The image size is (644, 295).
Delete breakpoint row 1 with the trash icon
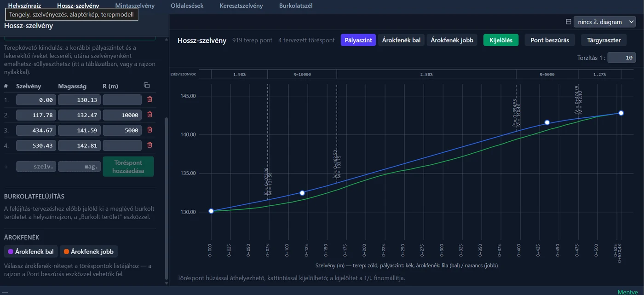click(149, 99)
